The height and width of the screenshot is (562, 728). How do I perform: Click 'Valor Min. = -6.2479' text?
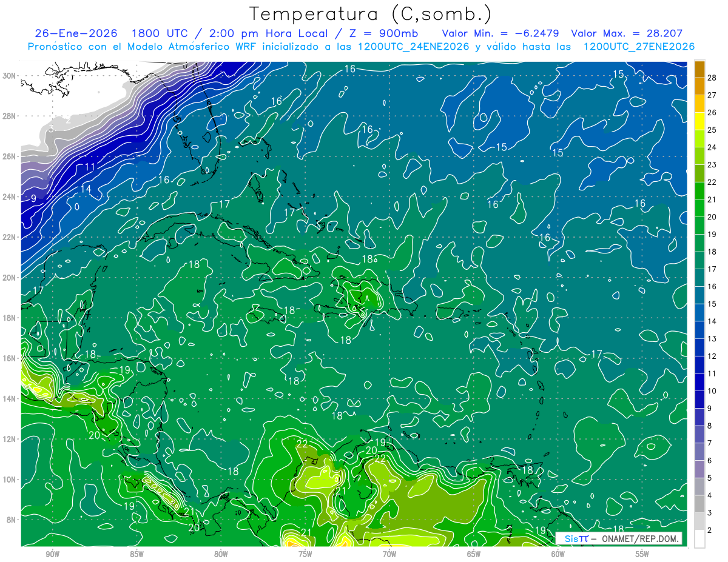point(500,33)
